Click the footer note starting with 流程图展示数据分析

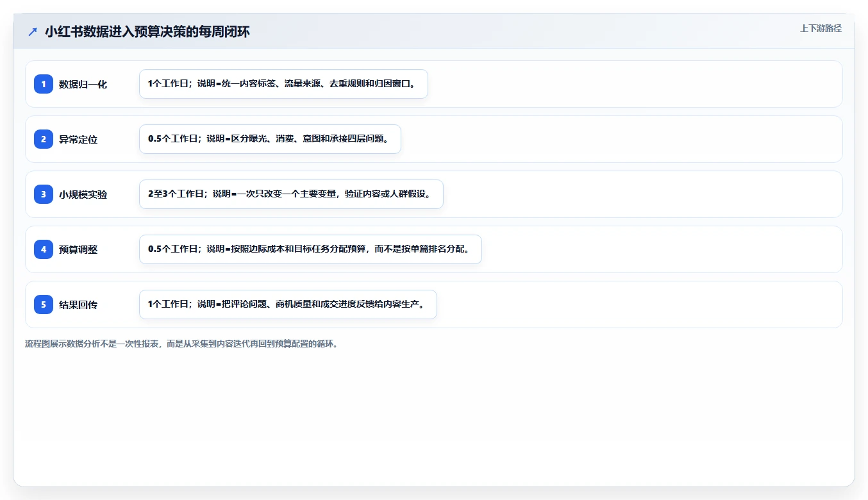181,344
